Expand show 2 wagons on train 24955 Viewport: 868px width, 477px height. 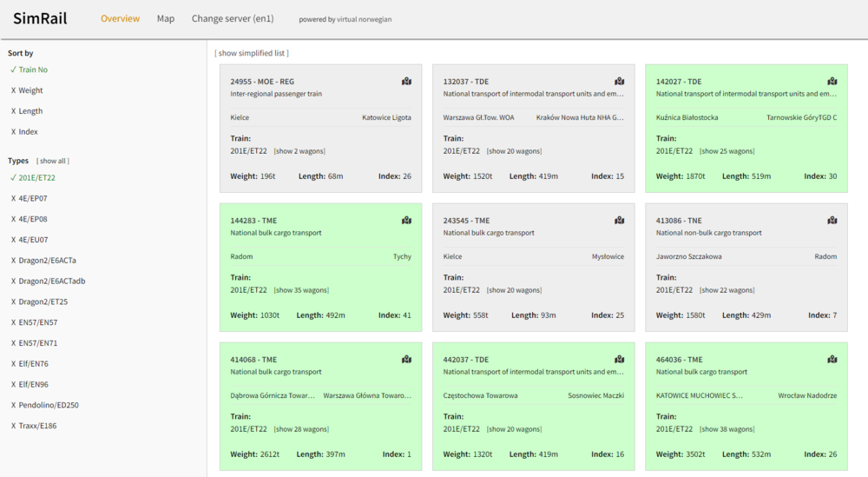coord(300,151)
